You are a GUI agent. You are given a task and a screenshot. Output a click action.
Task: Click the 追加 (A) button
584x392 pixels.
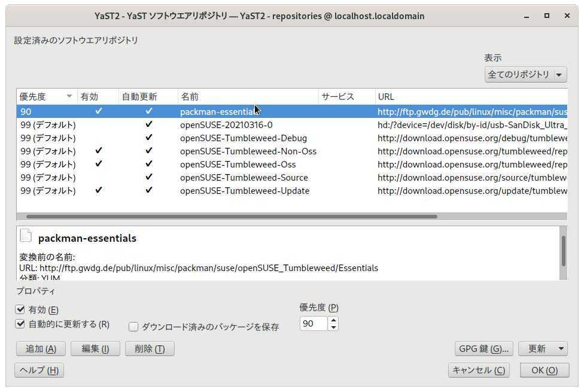pyautogui.click(x=41, y=349)
